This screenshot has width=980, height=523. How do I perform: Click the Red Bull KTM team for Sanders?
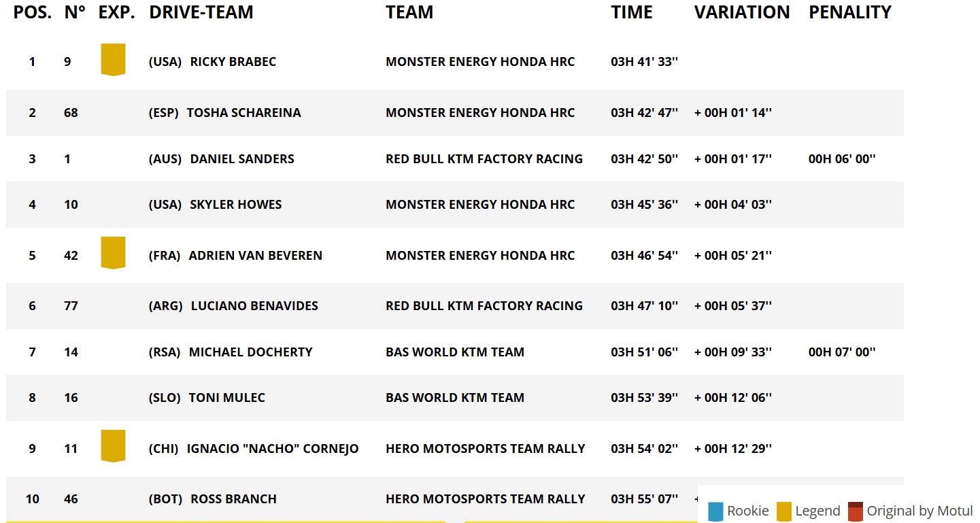(x=484, y=159)
